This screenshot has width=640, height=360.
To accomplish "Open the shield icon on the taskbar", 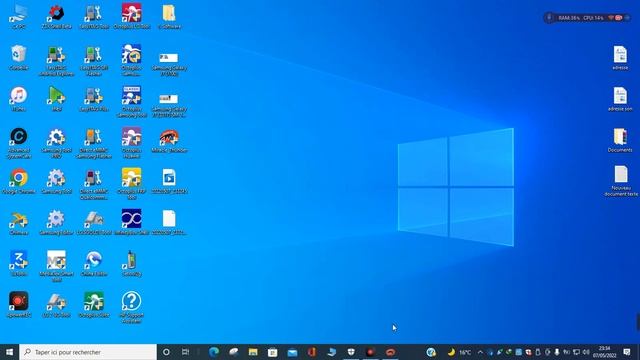I will 351,352.
